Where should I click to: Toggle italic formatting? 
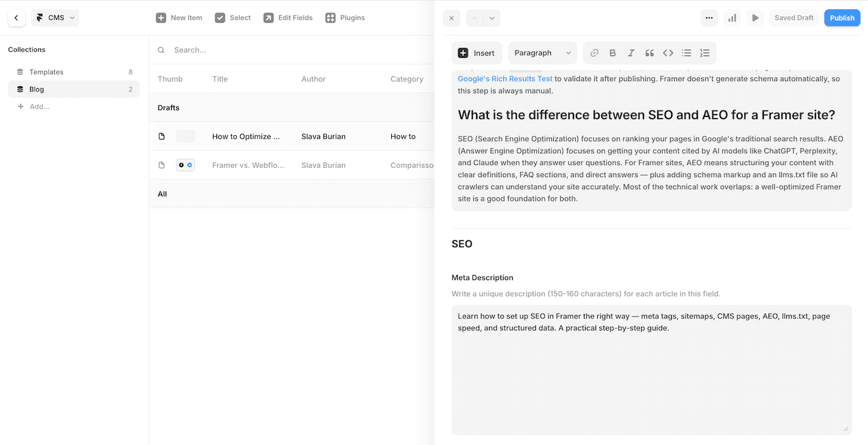tap(631, 53)
